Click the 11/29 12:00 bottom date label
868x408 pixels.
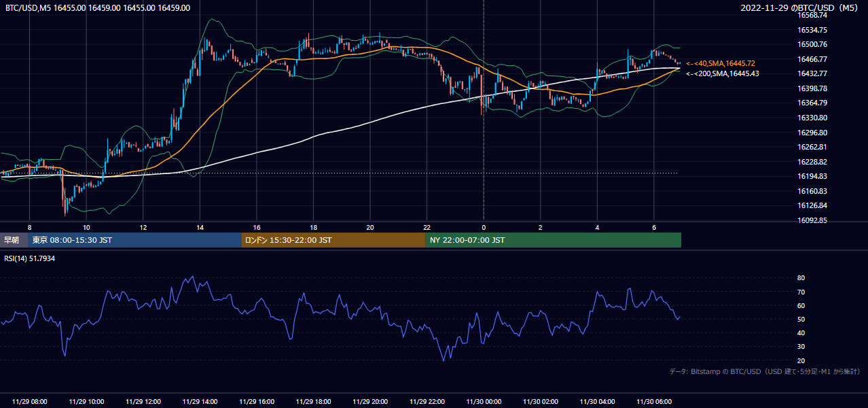pos(143,402)
